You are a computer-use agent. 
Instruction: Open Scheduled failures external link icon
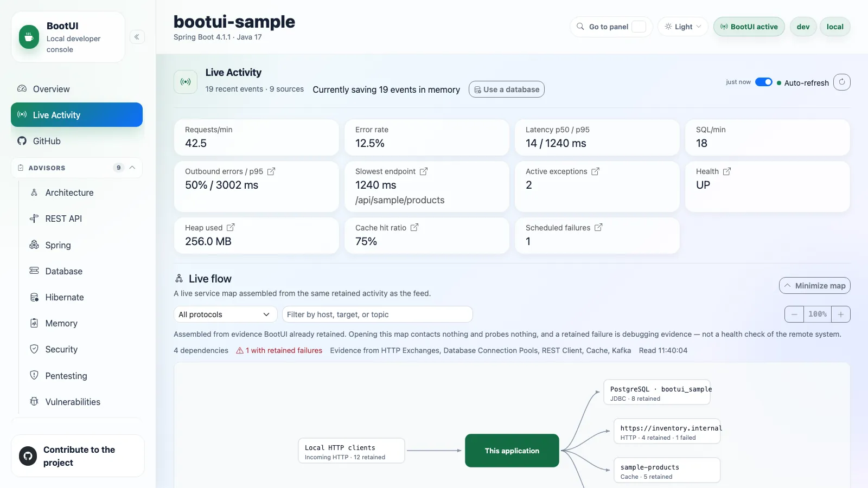pos(598,228)
